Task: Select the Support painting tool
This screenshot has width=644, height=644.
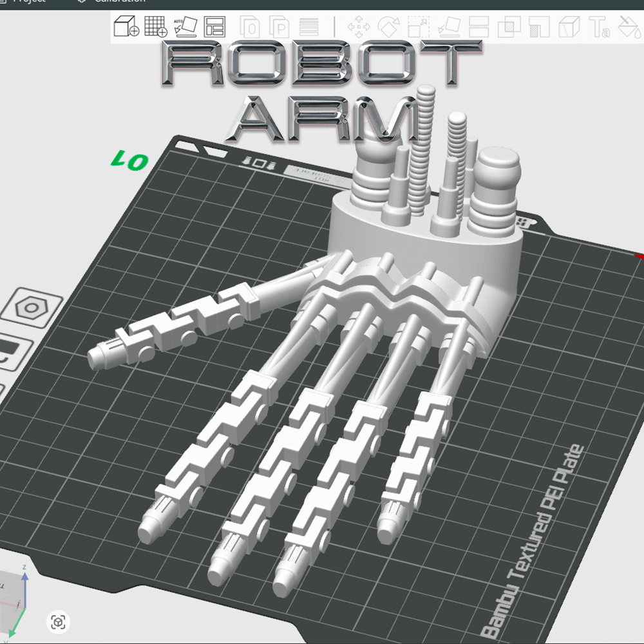Action: pyautogui.click(x=539, y=27)
